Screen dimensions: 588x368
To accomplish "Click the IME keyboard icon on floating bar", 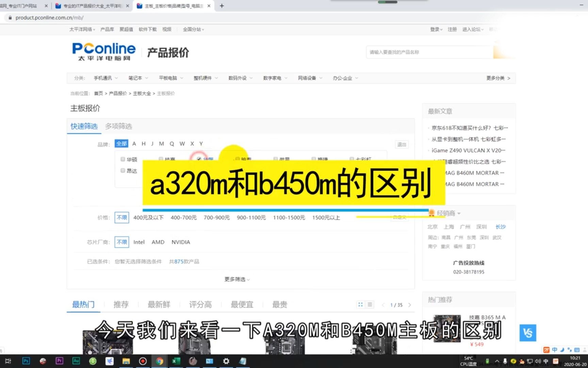I will tap(577, 350).
